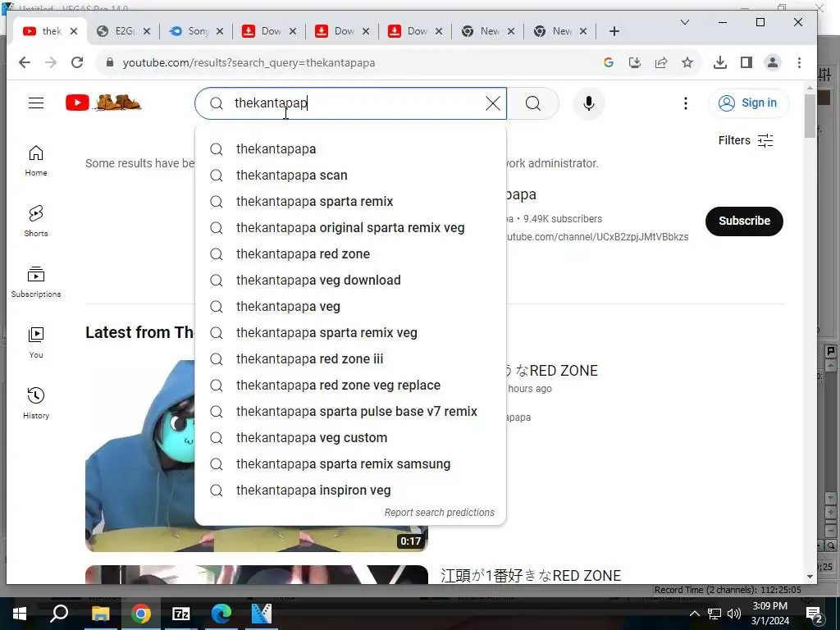Share this page icon

coord(661,62)
